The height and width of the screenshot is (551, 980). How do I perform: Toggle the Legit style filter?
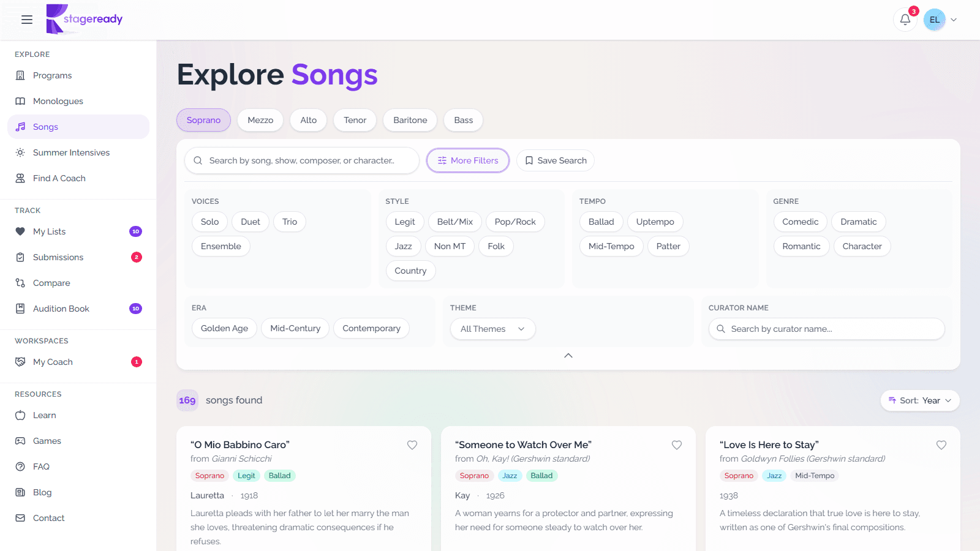405,222
